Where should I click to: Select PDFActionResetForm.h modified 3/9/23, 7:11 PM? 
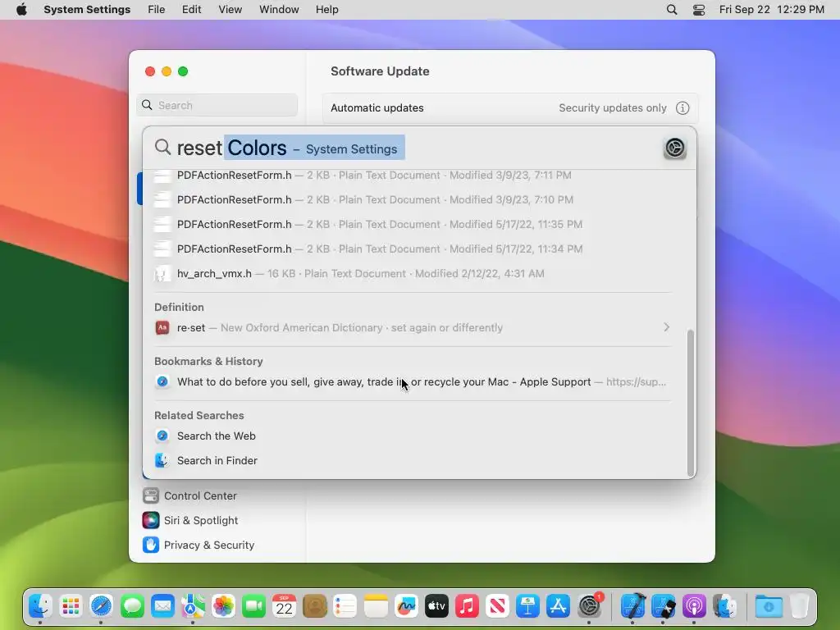click(x=412, y=176)
